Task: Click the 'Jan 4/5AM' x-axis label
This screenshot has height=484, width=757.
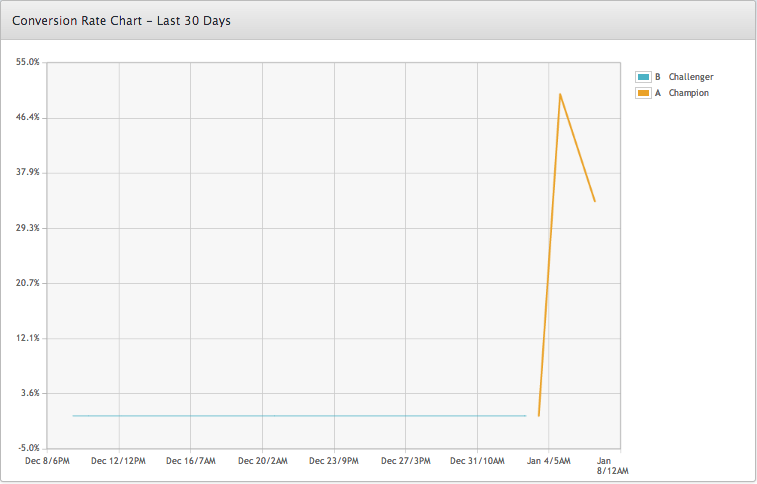Action: coord(549,461)
